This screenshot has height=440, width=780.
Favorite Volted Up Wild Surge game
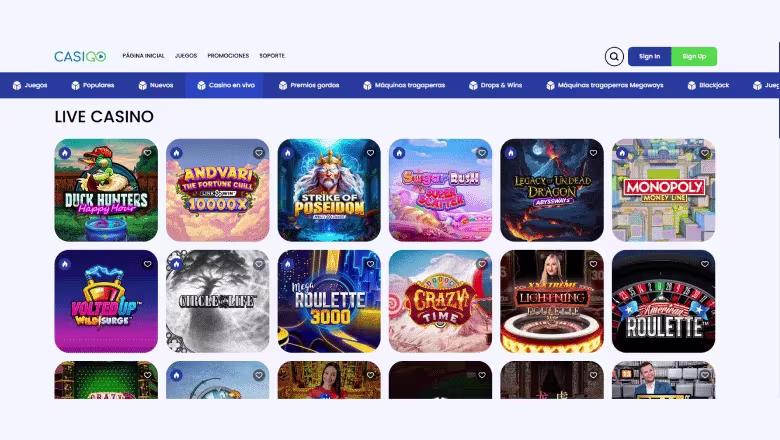coord(147,264)
